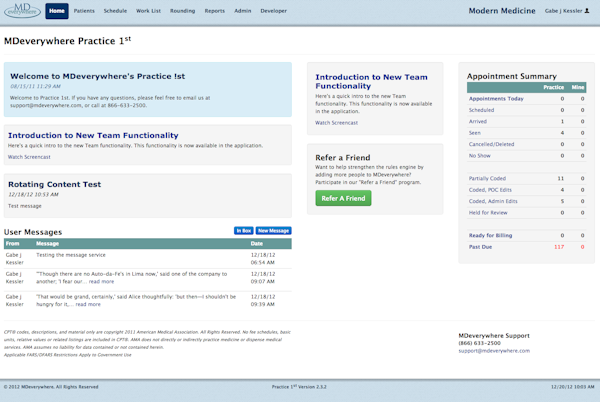Click the From column header
Viewport: 600px width, 402px height.
click(12, 244)
